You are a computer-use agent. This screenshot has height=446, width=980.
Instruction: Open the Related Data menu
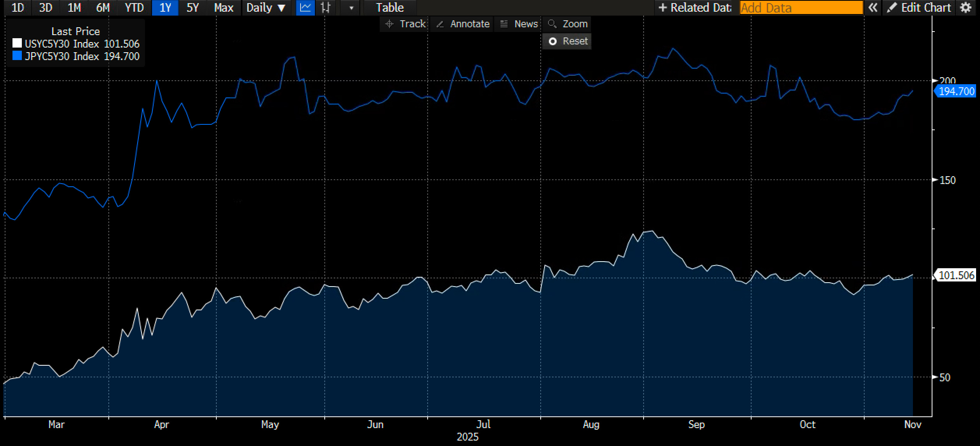tap(695, 8)
